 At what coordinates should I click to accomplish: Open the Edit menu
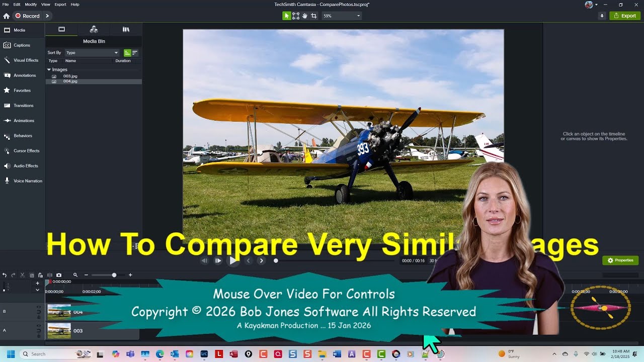click(x=17, y=4)
